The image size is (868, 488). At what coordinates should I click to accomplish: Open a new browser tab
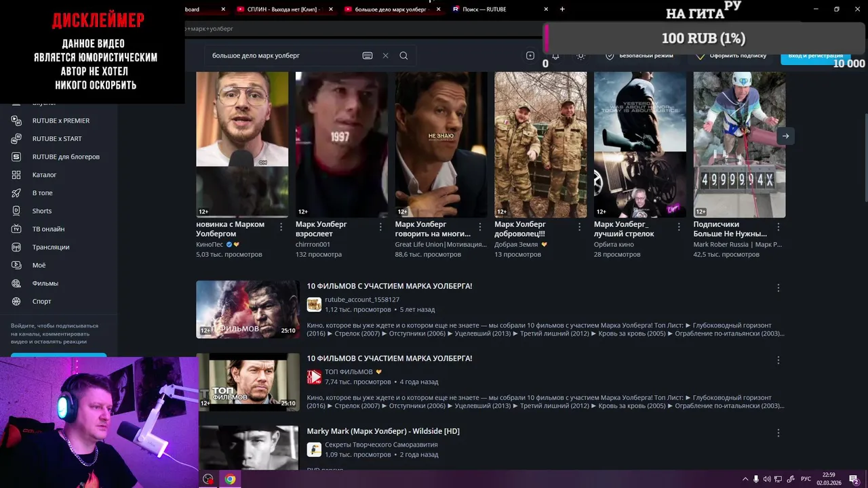(x=562, y=9)
